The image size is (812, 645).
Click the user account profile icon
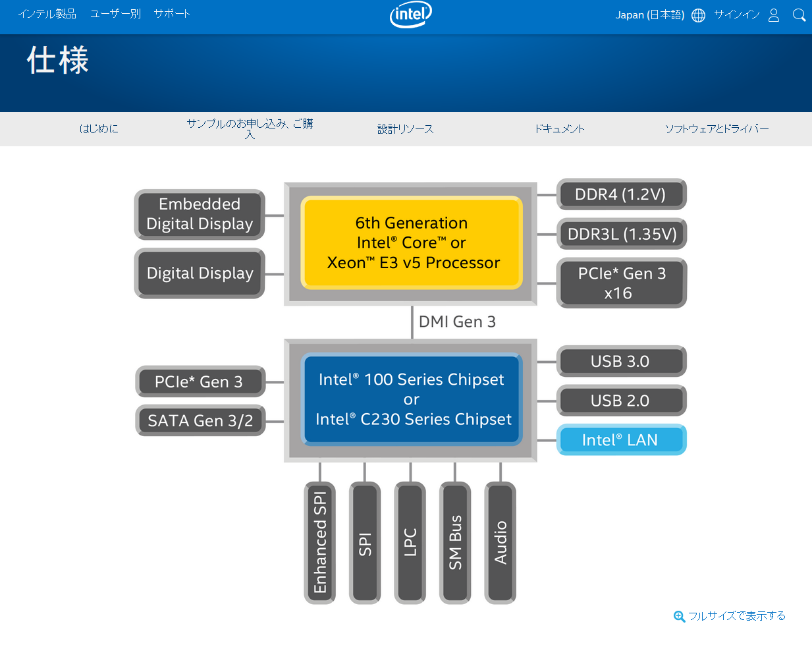coord(774,14)
